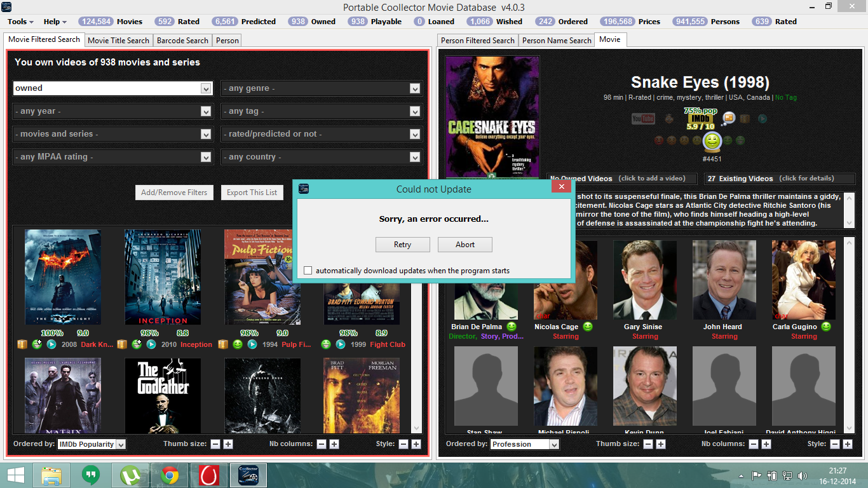Screen dimensions: 868x488
Task: Click The Godfather poster thumbnail
Action: click(x=163, y=396)
